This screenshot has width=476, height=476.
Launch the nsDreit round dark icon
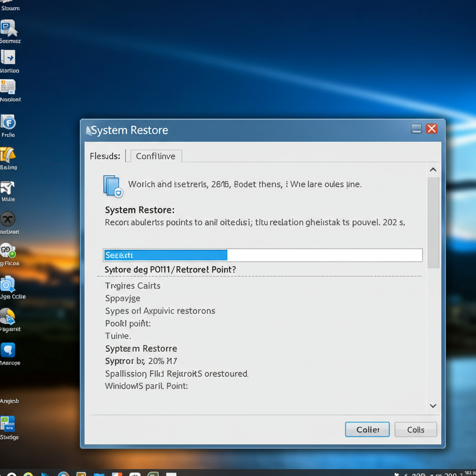[7, 219]
